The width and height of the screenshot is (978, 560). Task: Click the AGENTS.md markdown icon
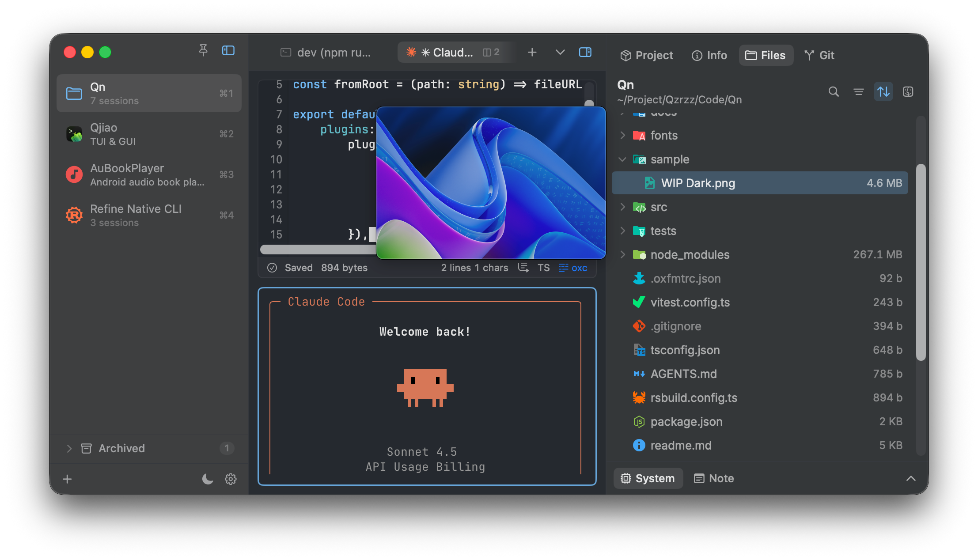(639, 374)
